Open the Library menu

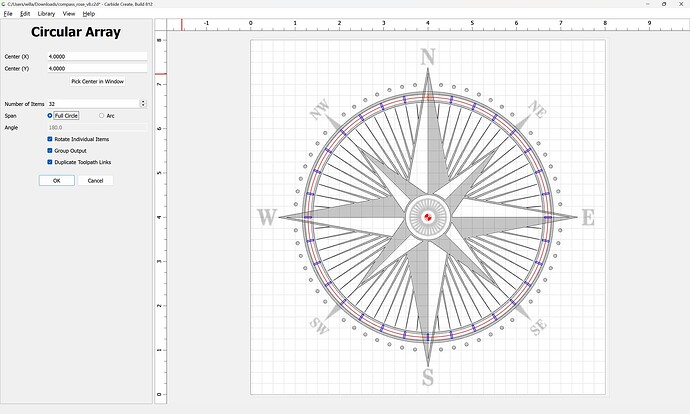tap(46, 14)
